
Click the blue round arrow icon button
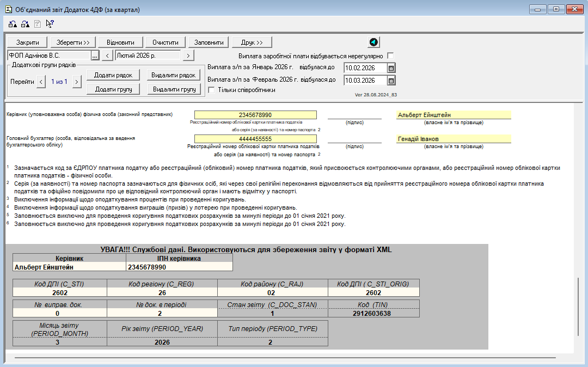tap(373, 42)
